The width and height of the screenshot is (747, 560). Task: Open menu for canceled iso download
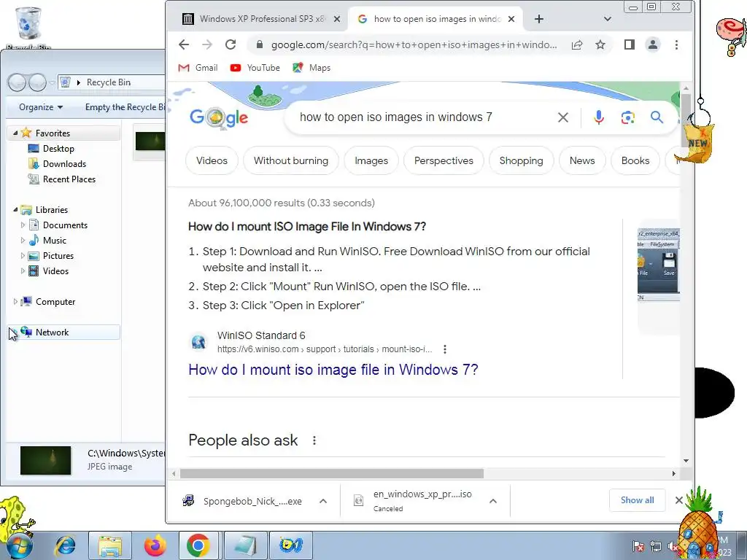493,501
